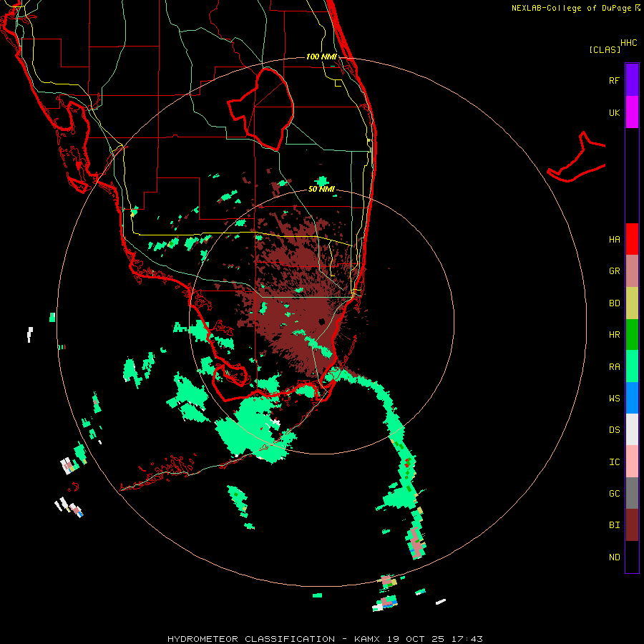Click the RA legend label

click(614, 367)
